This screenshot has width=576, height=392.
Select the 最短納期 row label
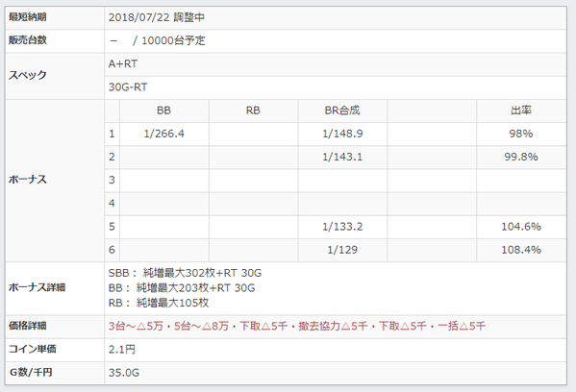tap(28, 17)
